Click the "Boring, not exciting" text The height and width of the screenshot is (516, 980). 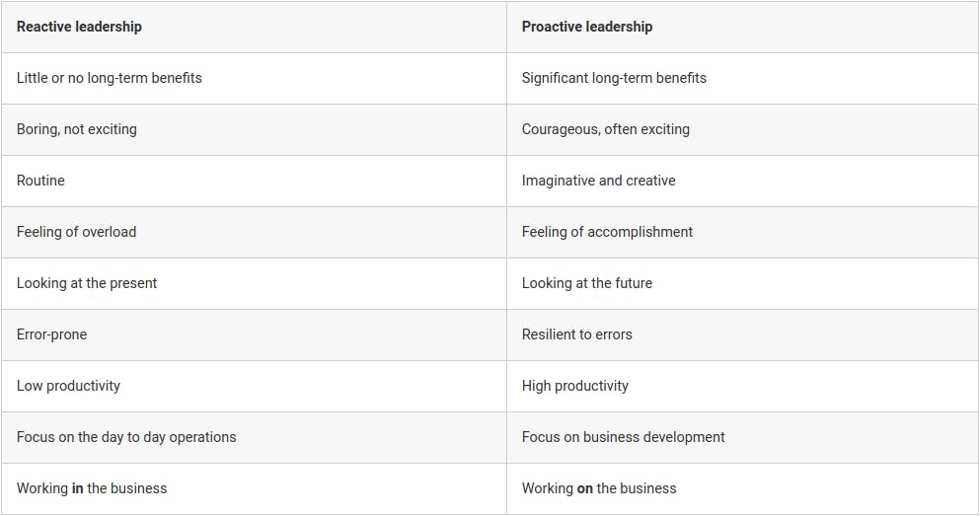(x=77, y=129)
